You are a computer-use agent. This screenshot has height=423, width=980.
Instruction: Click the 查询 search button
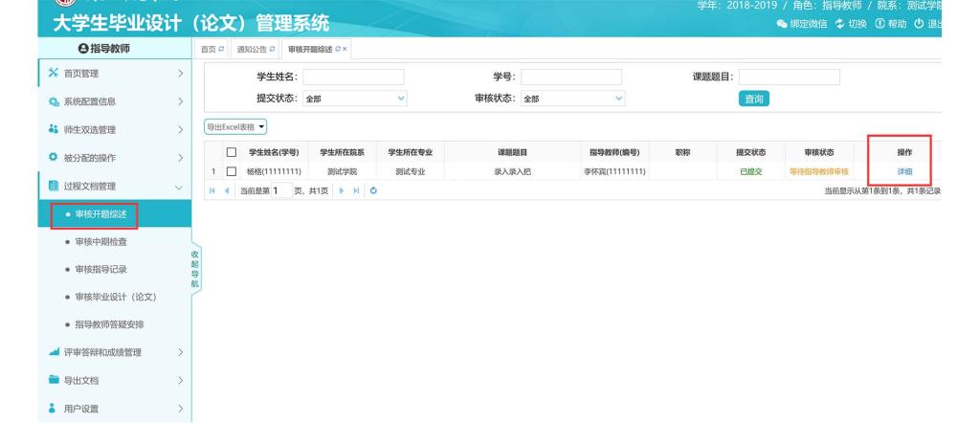[754, 99]
